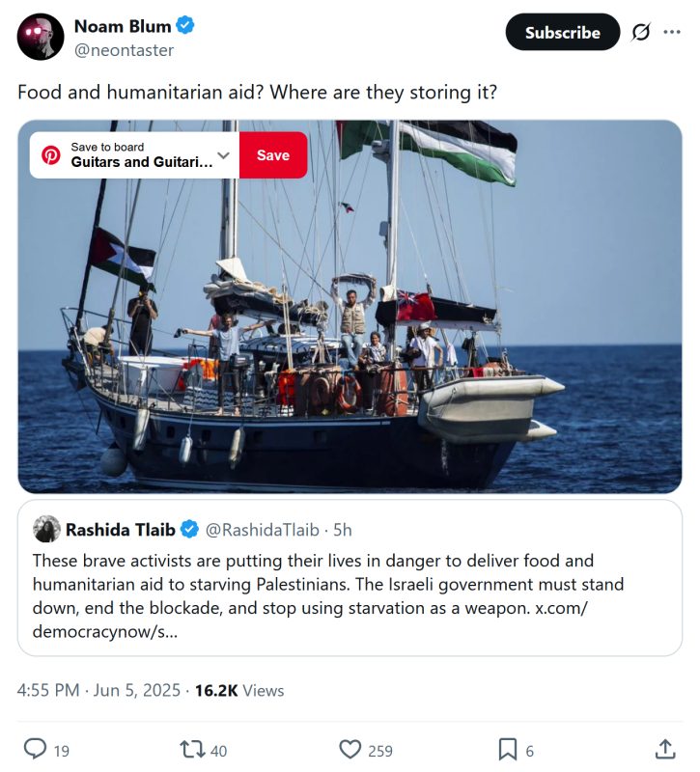
Task: Unlike the post by clicking the heart
Action: click(349, 748)
